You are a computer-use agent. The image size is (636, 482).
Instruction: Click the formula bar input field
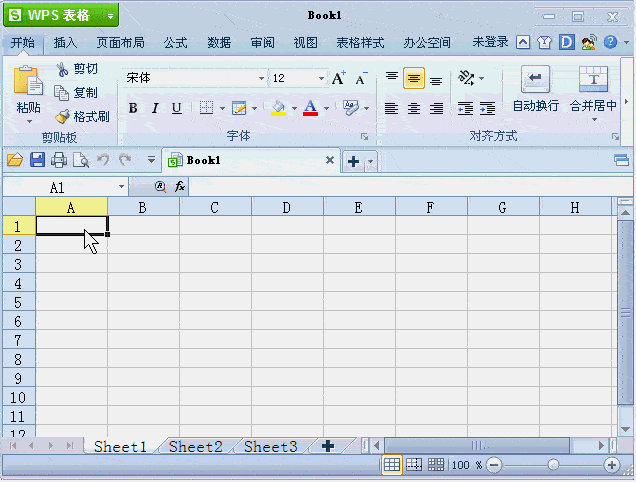coord(410,187)
